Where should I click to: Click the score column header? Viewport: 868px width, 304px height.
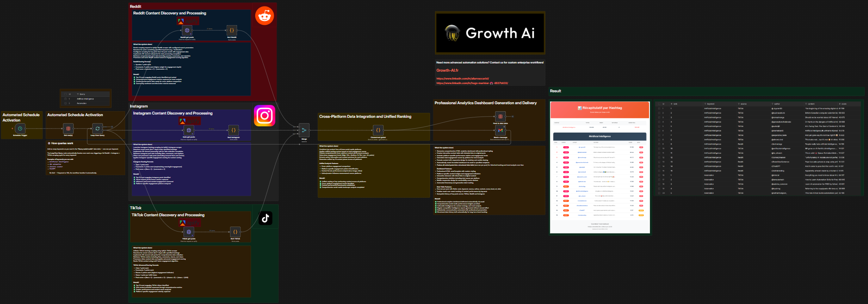pos(842,104)
